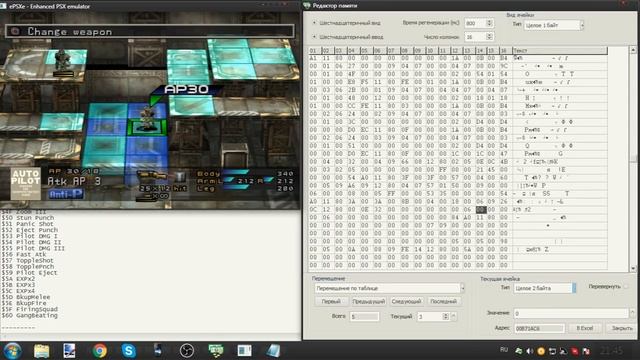Image resolution: width=640 pixels, height=360 pixels.
Task: Select the highlighted 00 hex cell
Action: (481, 209)
